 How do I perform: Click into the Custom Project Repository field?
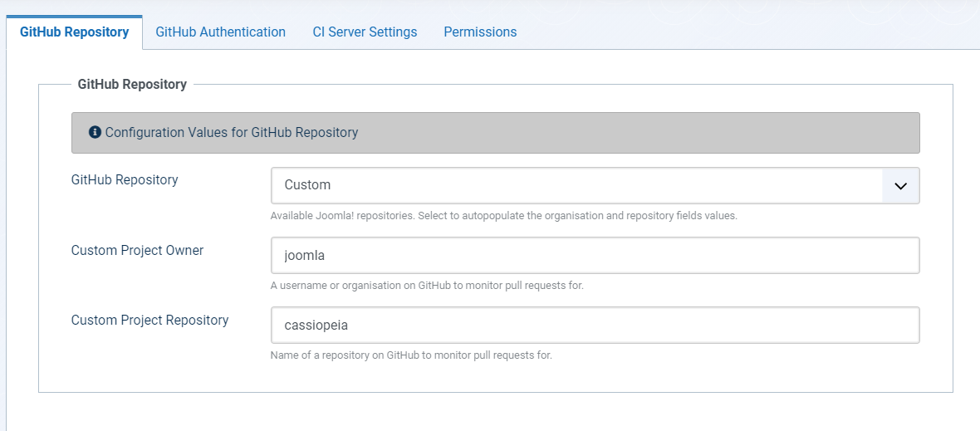pyautogui.click(x=595, y=326)
